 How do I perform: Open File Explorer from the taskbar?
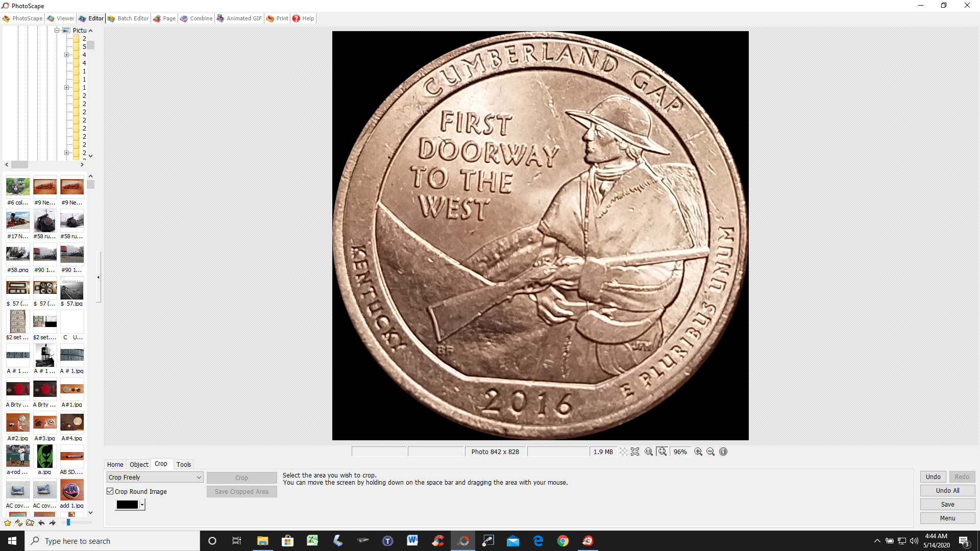pos(262,541)
